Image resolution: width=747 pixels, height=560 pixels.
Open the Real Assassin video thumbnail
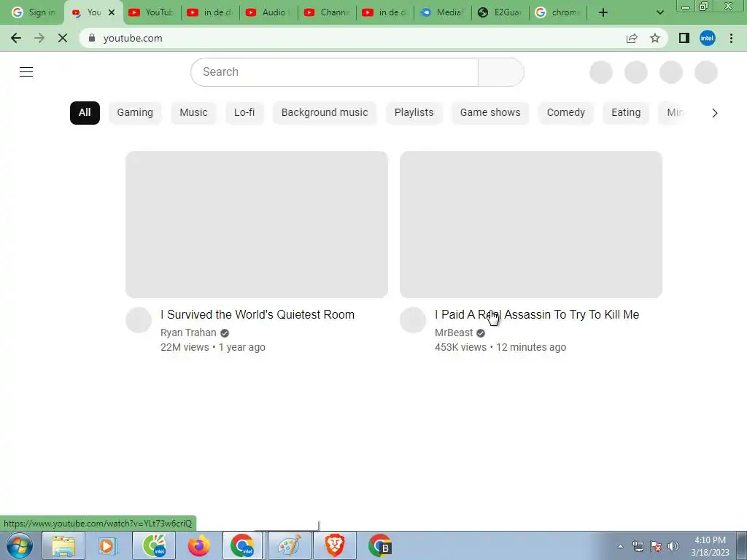coord(531,225)
